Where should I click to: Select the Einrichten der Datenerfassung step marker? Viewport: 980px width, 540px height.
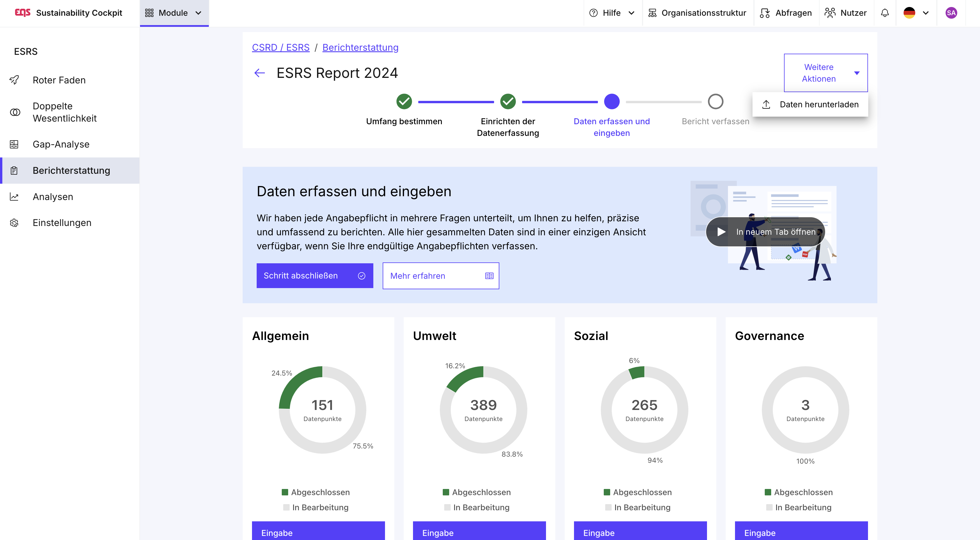click(508, 101)
